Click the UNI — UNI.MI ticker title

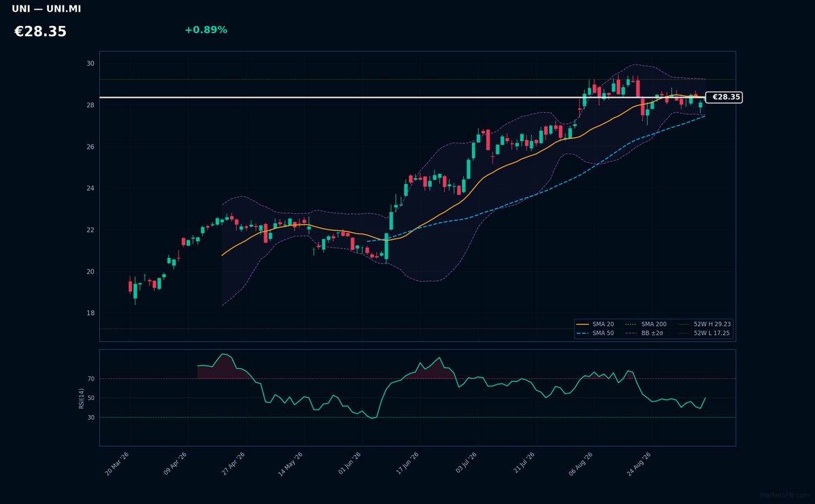46,10
